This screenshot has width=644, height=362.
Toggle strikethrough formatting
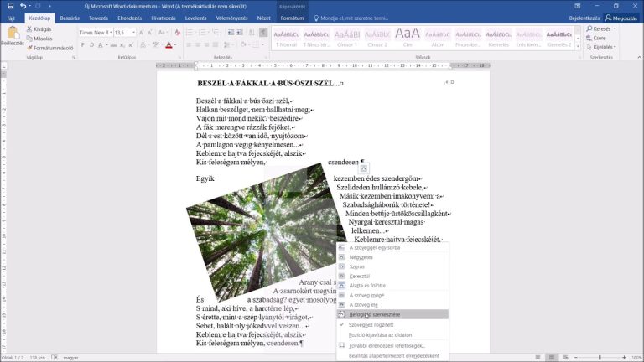pyautogui.click(x=113, y=44)
